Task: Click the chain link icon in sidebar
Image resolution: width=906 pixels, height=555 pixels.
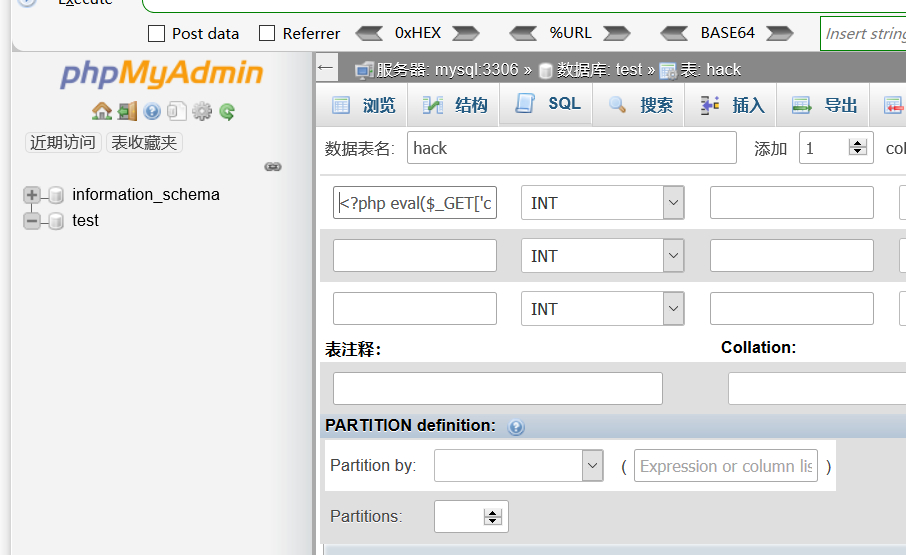Action: tap(272, 166)
